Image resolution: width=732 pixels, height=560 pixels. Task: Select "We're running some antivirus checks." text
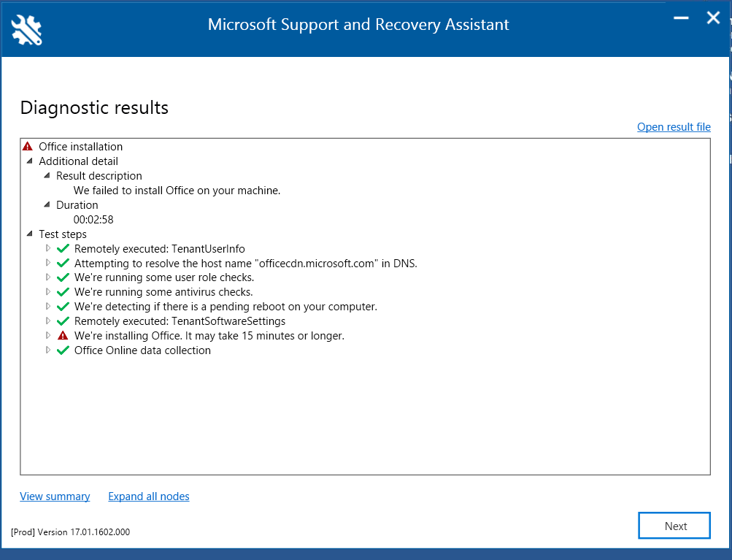[163, 292]
